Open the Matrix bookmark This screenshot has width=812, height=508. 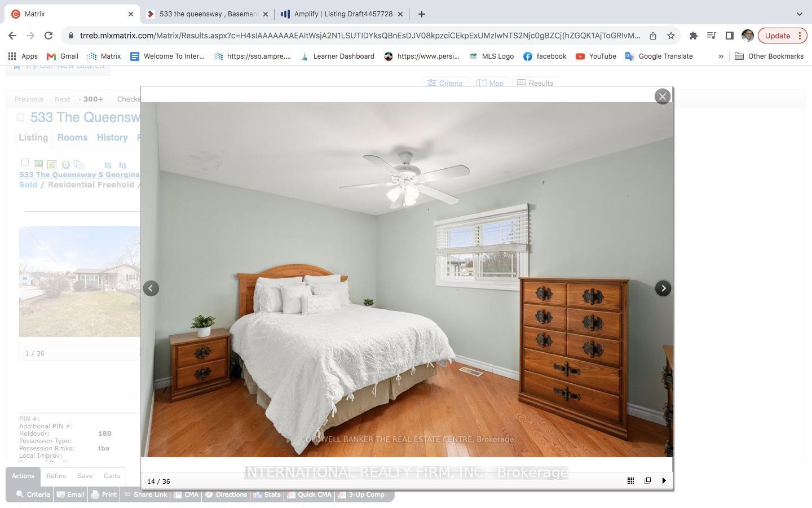click(x=104, y=56)
